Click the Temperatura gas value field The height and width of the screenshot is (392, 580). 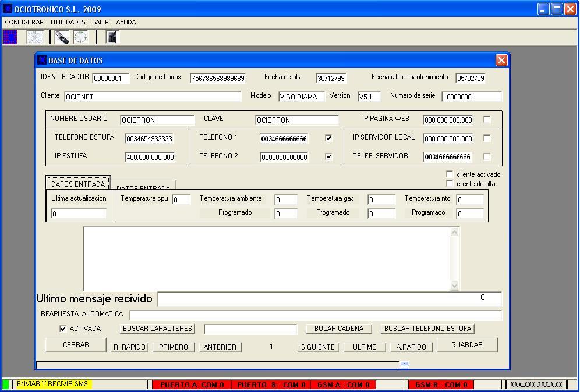click(381, 199)
